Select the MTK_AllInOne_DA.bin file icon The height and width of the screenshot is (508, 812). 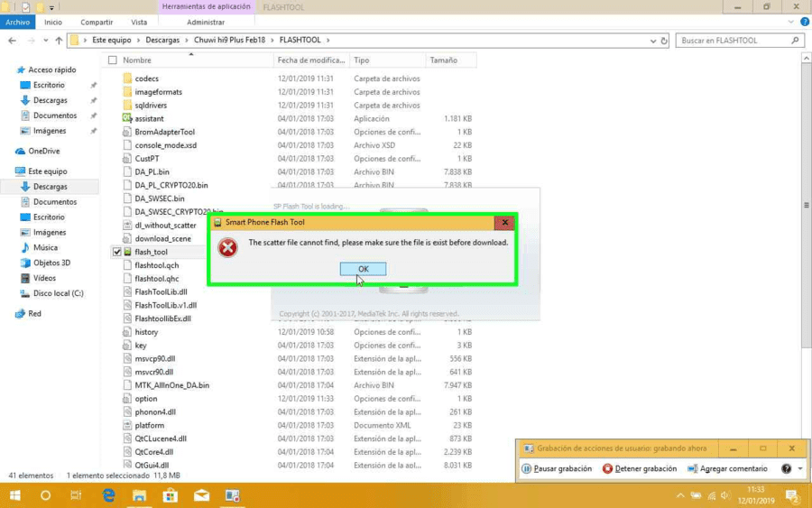point(127,385)
